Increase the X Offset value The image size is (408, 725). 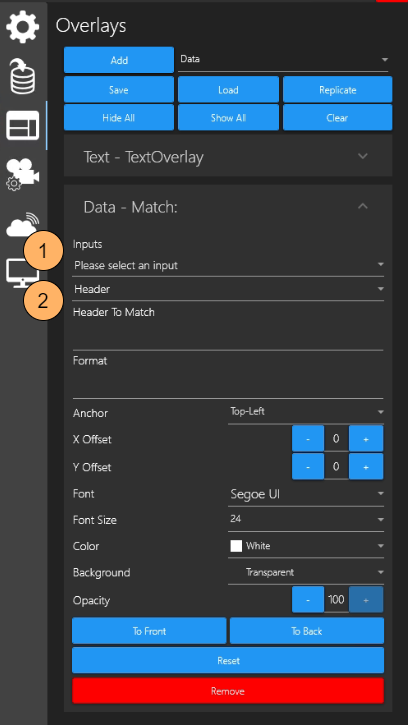366,439
